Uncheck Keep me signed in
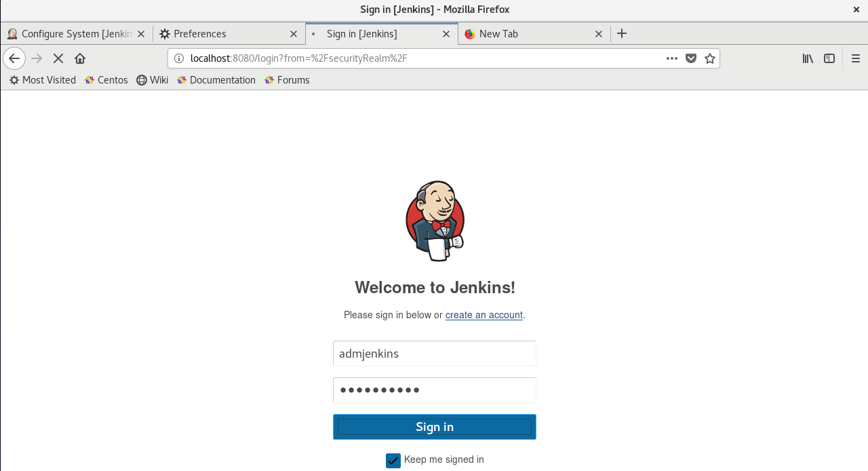Viewport: 868px width, 471px height. click(x=393, y=460)
